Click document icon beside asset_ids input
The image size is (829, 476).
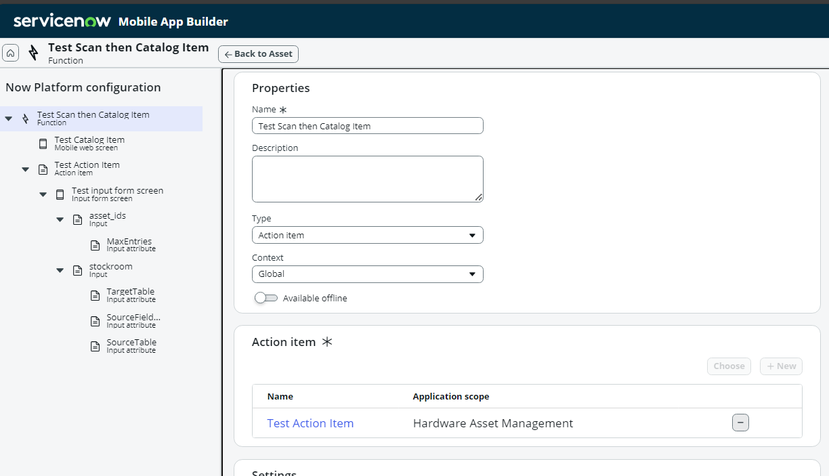78,219
